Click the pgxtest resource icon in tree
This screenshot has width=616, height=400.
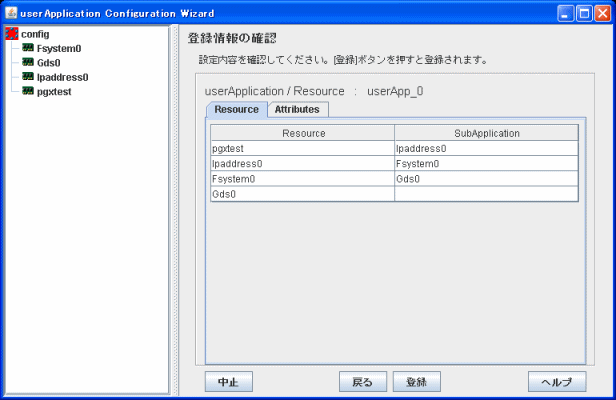point(28,91)
